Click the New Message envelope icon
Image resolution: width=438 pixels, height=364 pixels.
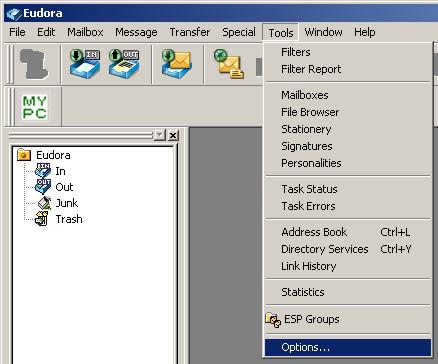coord(229,64)
